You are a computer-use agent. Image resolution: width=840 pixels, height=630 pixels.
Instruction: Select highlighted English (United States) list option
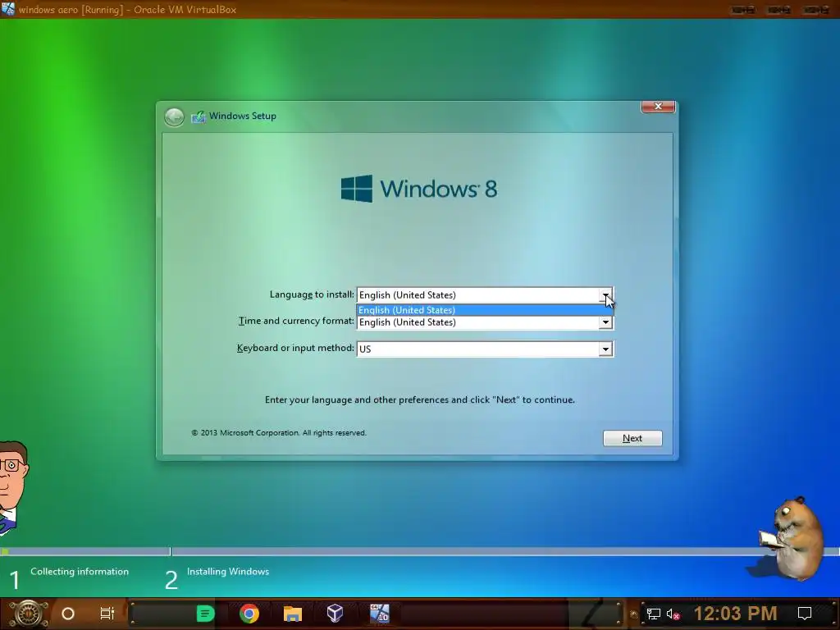coord(484,309)
